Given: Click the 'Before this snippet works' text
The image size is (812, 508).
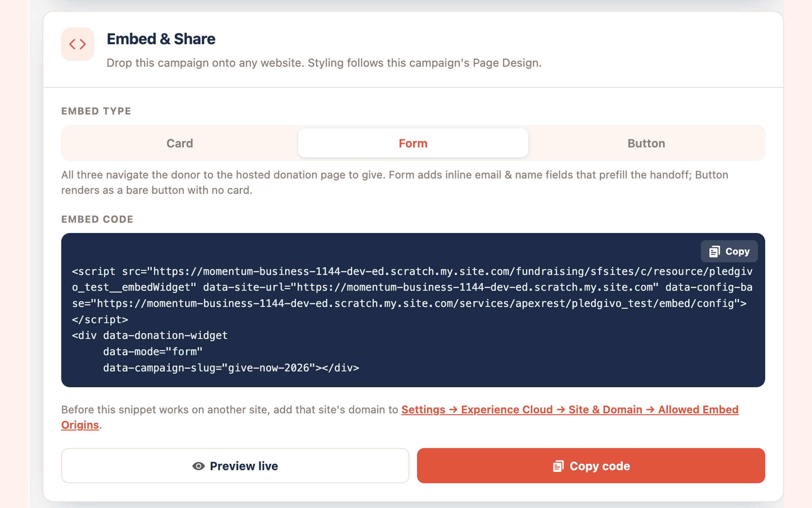Looking at the screenshot, I should [230, 410].
